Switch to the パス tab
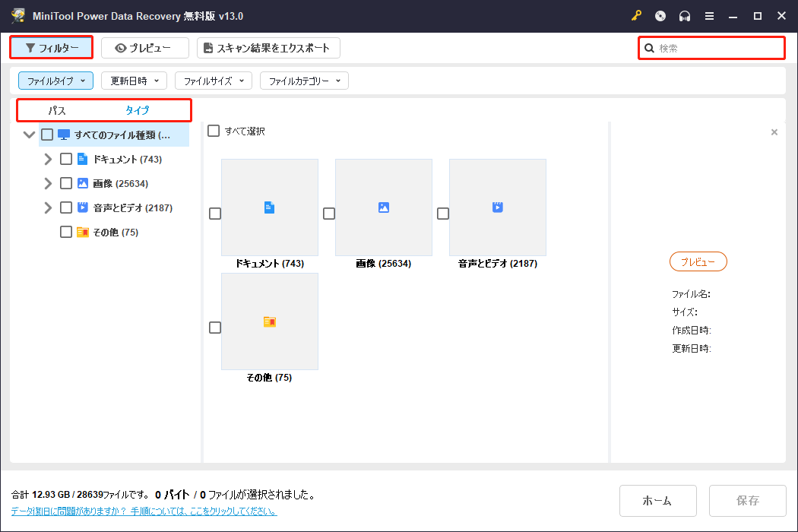Screen dimensions: 798x532 (57, 110)
